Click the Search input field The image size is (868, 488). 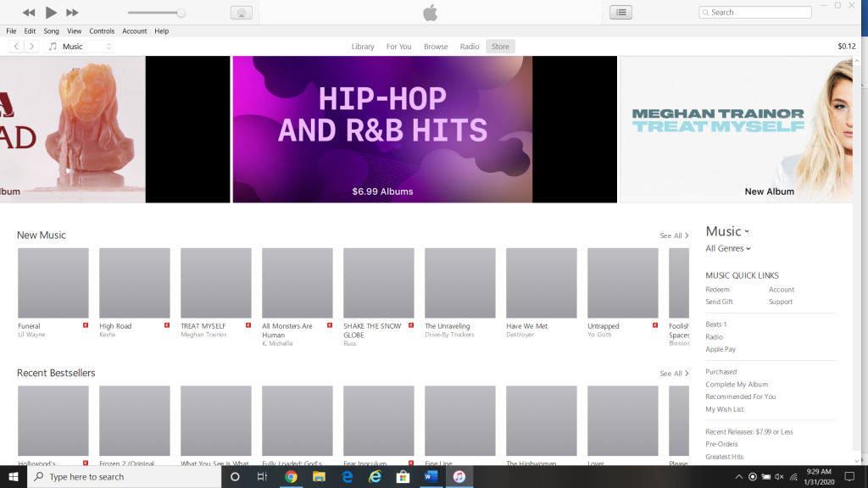tap(755, 12)
